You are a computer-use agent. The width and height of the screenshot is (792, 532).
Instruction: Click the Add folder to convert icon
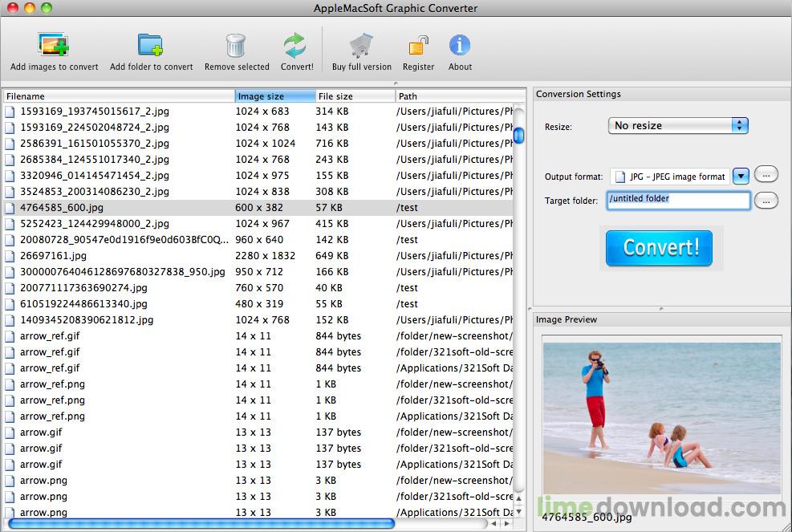[x=151, y=45]
